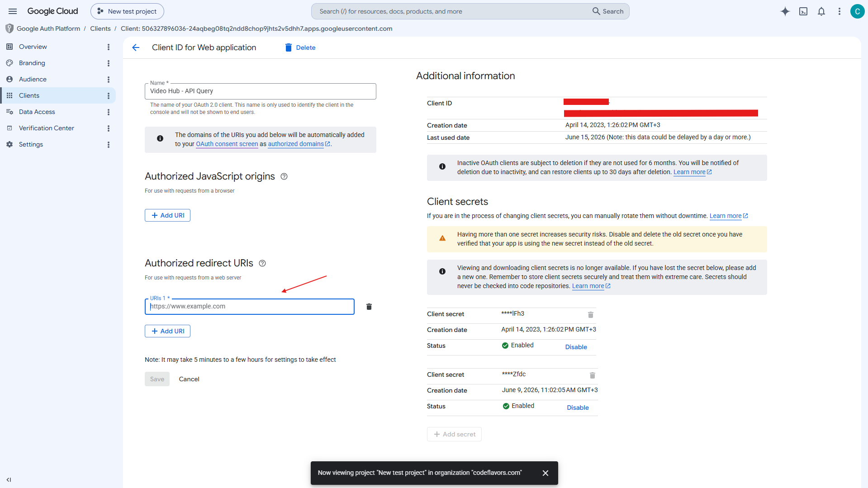Open the New test project selector
The width and height of the screenshot is (868, 488).
coord(127,11)
